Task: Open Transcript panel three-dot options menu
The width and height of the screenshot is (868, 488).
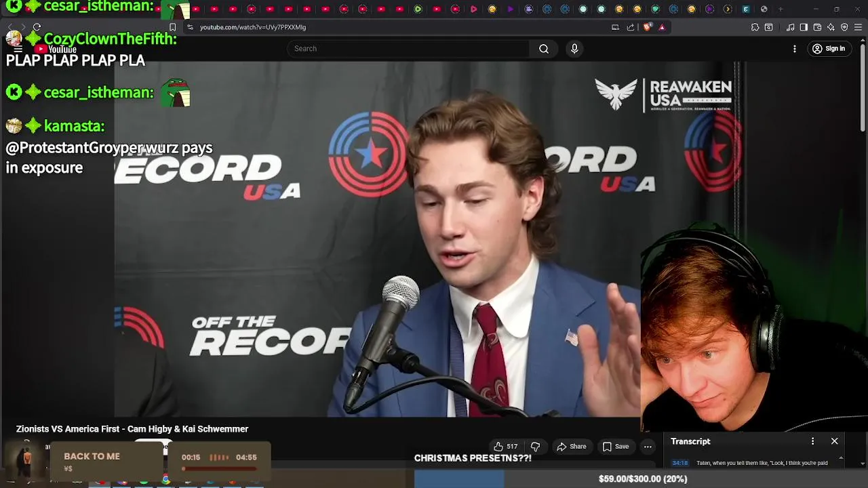Action: tap(812, 441)
